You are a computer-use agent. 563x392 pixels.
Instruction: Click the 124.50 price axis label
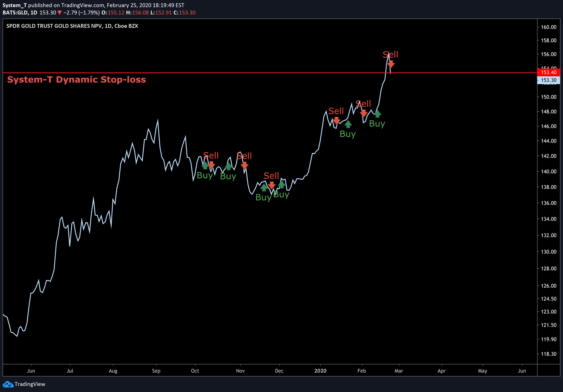[549, 299]
